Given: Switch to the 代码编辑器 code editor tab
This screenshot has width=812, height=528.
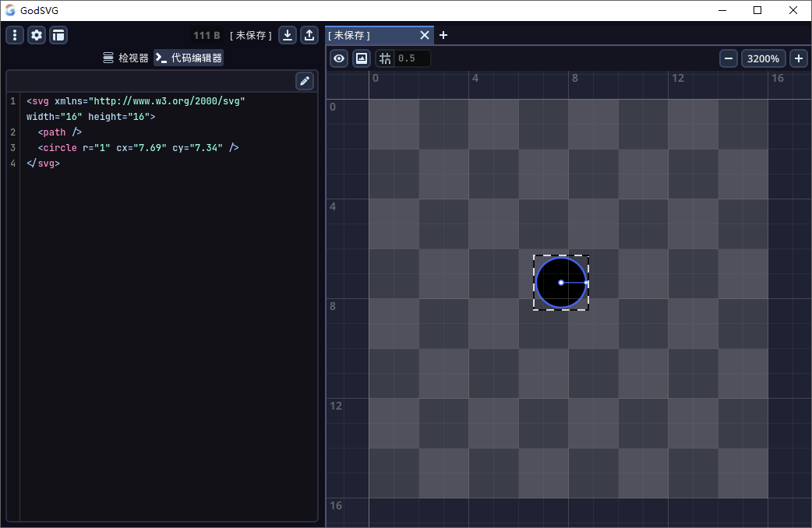Looking at the screenshot, I should (x=189, y=58).
